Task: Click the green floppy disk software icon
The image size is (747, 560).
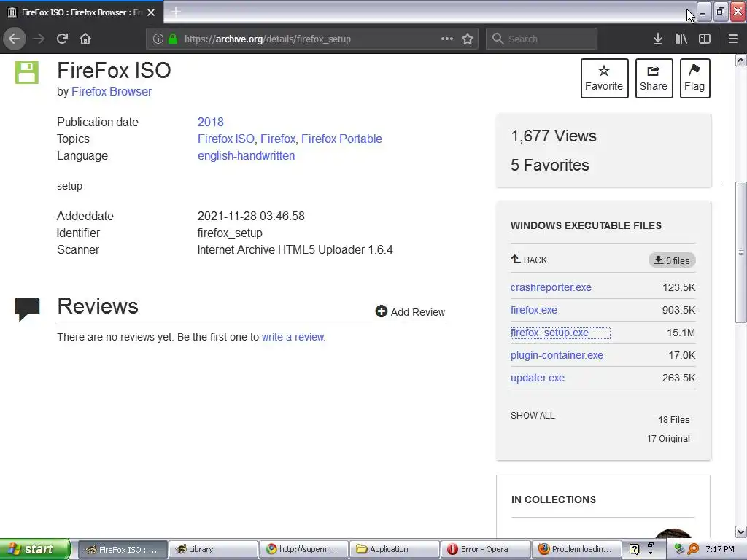Action: [x=27, y=72]
